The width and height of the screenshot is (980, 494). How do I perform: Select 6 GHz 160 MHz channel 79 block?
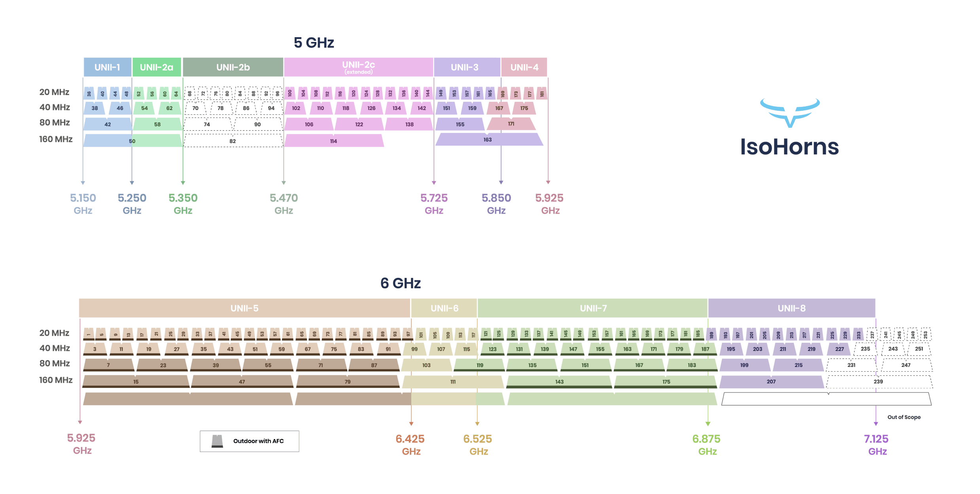pos(348,381)
